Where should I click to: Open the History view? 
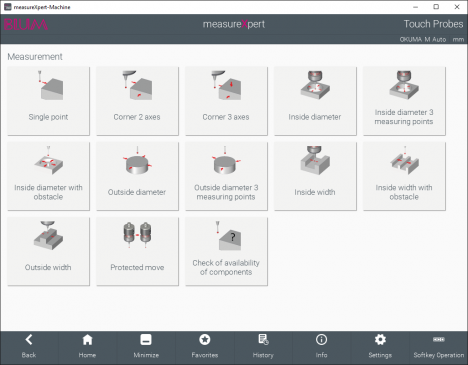[x=263, y=347]
